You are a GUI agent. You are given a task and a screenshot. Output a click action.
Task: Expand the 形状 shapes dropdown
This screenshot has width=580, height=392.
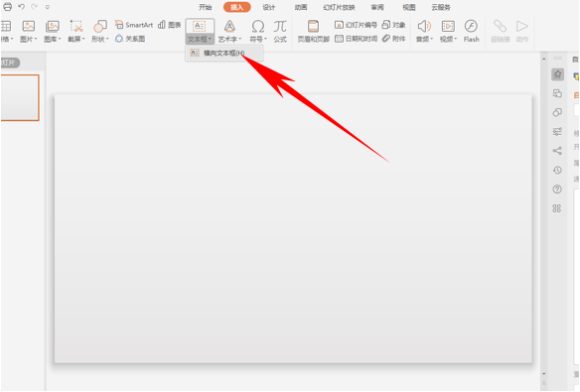(100, 31)
